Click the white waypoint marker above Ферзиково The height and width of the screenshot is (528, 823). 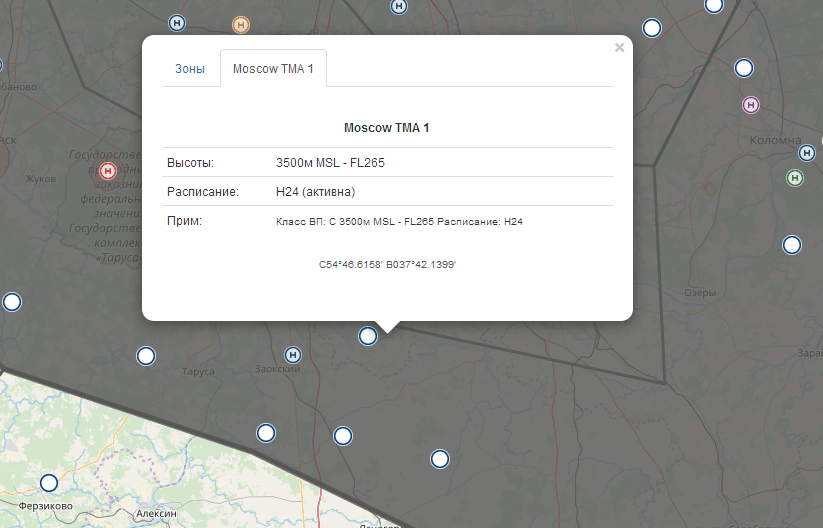(49, 483)
